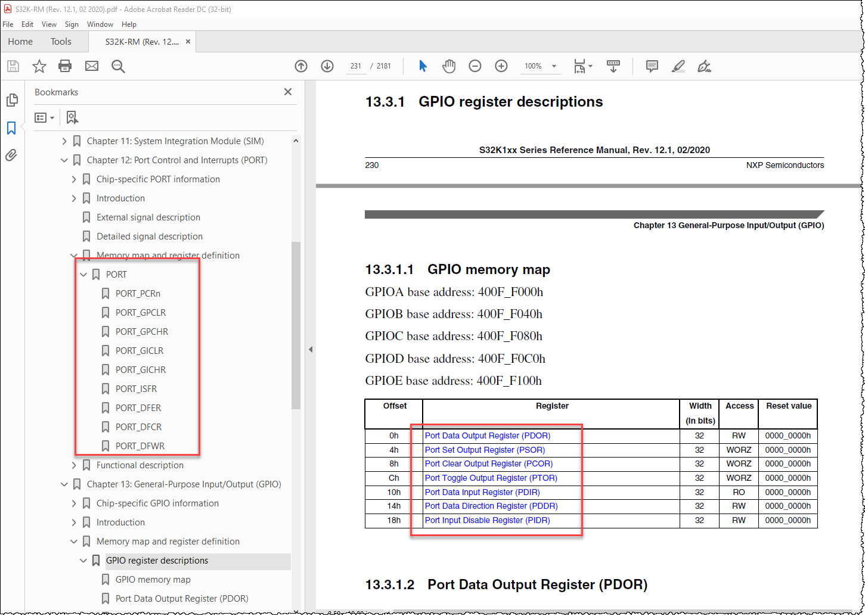Add this PDF to favorites
Screen dimensions: 865x616
(39, 66)
